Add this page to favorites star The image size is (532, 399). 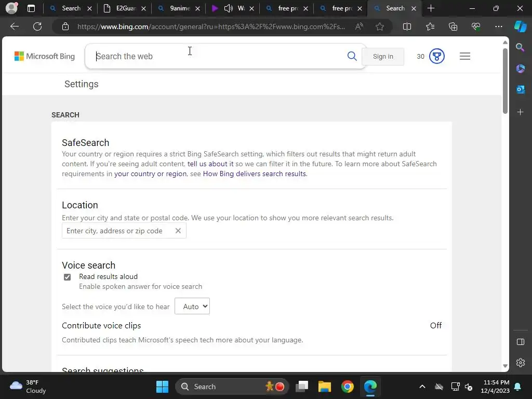[380, 26]
